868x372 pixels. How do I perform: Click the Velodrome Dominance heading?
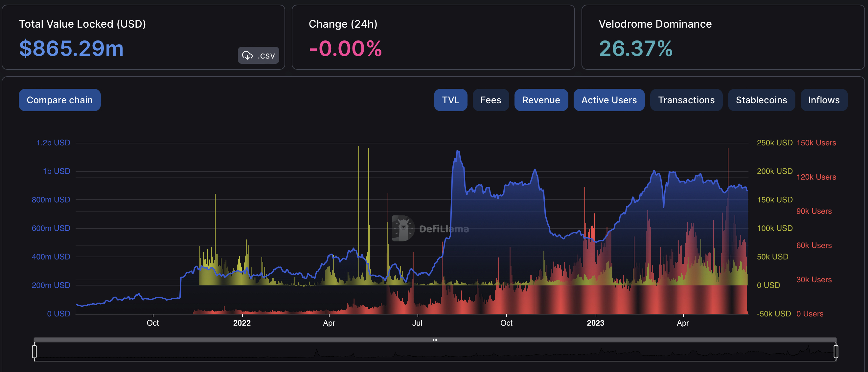coord(655,24)
